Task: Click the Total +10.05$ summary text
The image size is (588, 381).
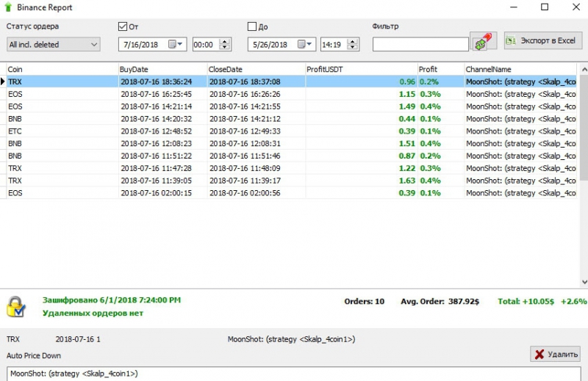Action: click(x=526, y=301)
